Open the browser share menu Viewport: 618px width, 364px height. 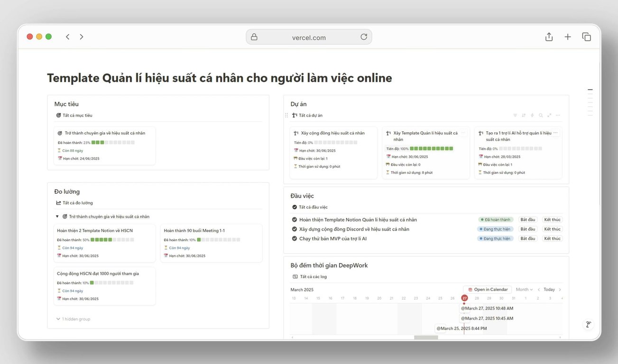click(x=549, y=37)
